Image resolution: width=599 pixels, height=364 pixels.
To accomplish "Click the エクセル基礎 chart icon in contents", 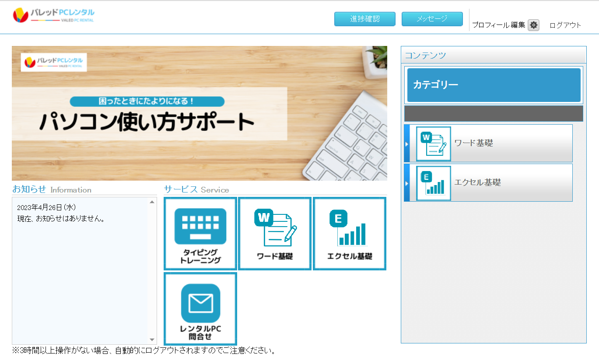I will pos(433,183).
